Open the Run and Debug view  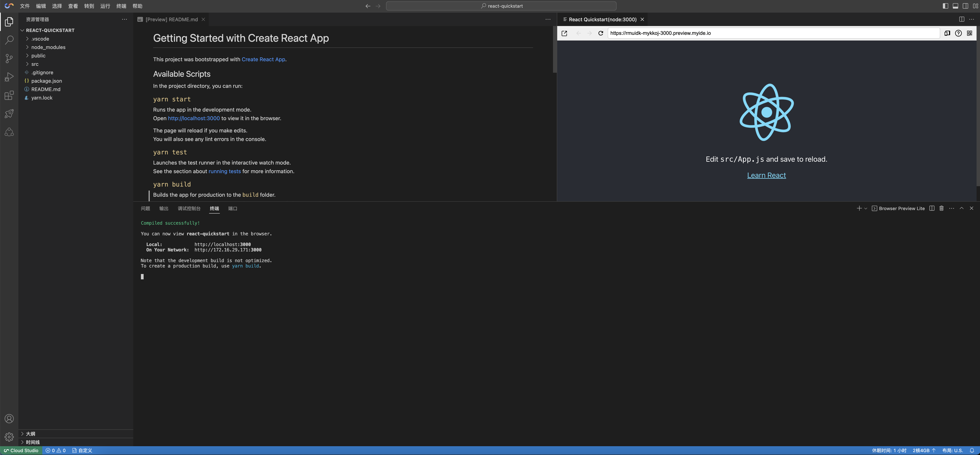[x=9, y=77]
